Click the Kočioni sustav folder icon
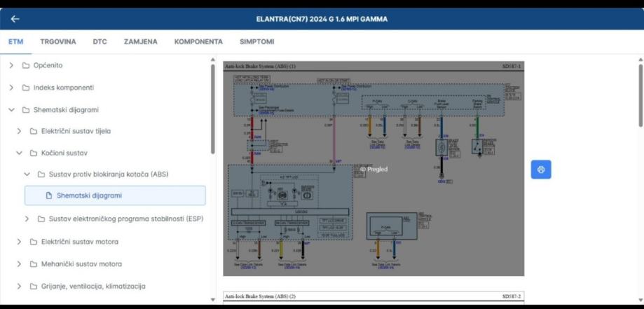644x309 pixels. [33, 153]
